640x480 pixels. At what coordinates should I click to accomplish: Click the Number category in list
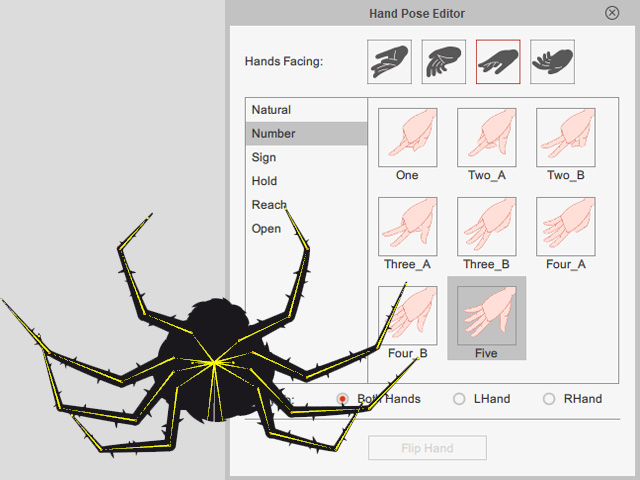click(x=274, y=134)
